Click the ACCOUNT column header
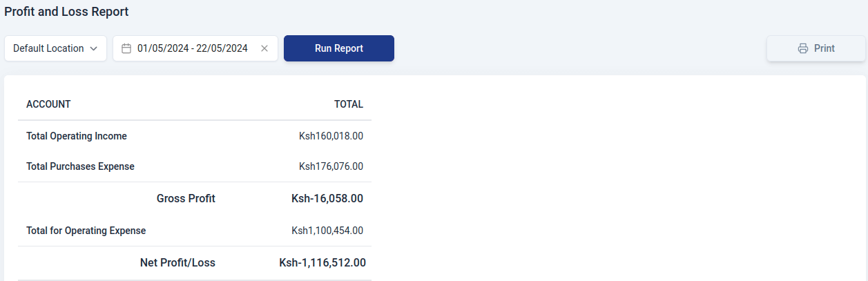Image resolution: width=868 pixels, height=281 pixels. [48, 104]
